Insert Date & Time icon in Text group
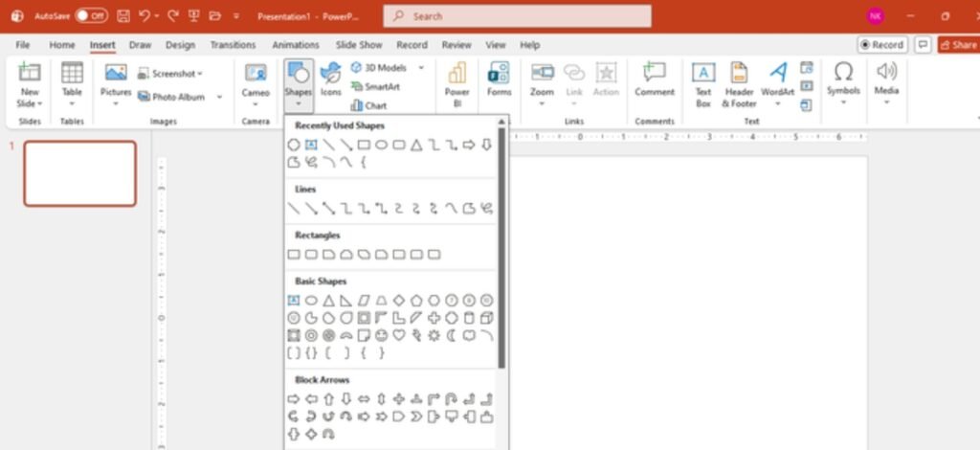Screen dimensions: 980x450 point(806,67)
